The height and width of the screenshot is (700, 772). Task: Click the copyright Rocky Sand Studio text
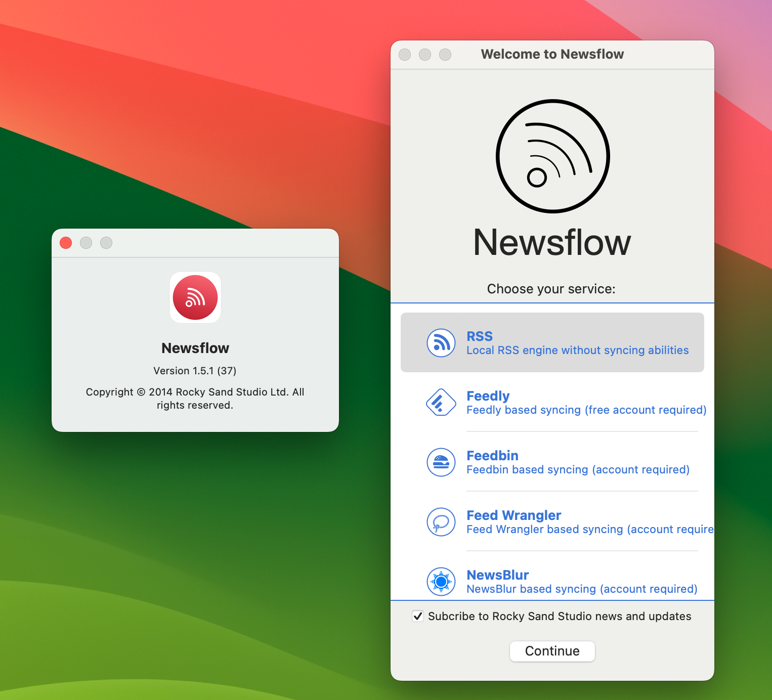click(195, 399)
